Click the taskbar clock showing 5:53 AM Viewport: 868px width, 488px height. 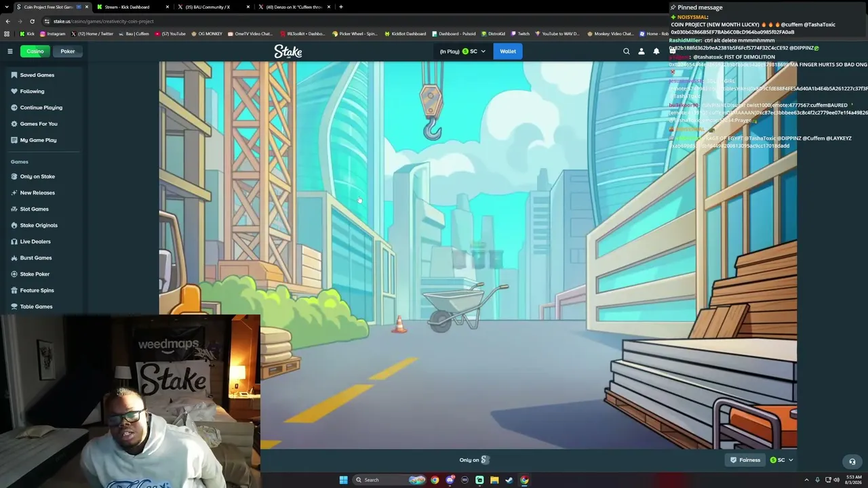852,480
